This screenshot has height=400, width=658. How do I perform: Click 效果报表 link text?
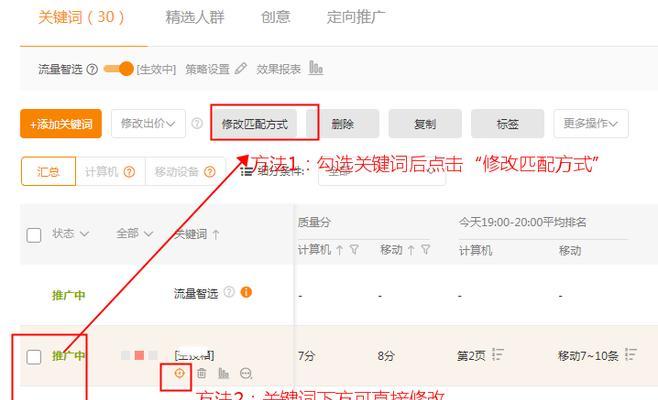[x=279, y=69]
